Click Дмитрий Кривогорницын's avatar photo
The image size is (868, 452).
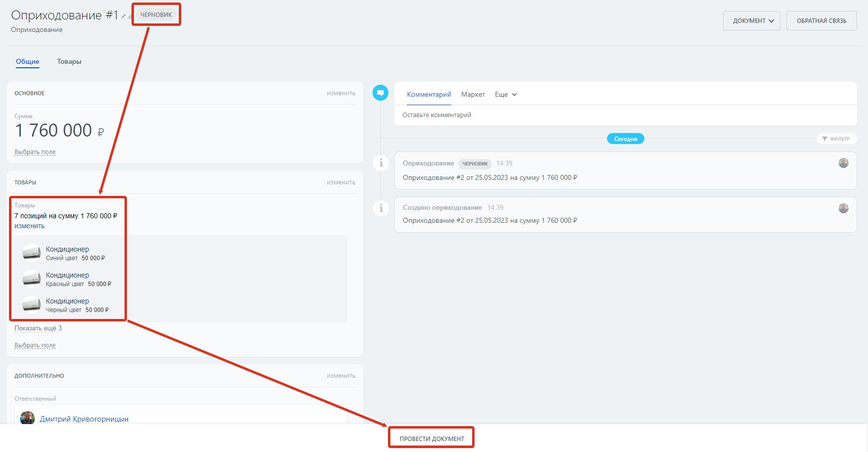click(x=27, y=418)
